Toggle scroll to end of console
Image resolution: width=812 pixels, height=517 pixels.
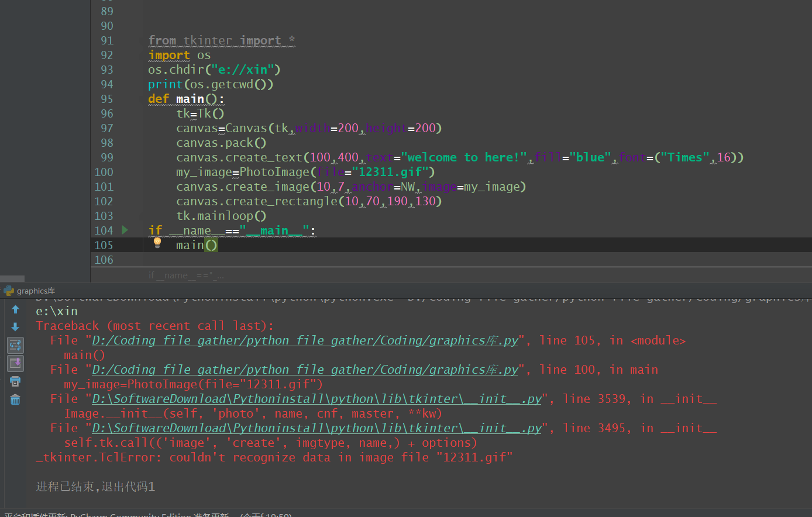[15, 363]
